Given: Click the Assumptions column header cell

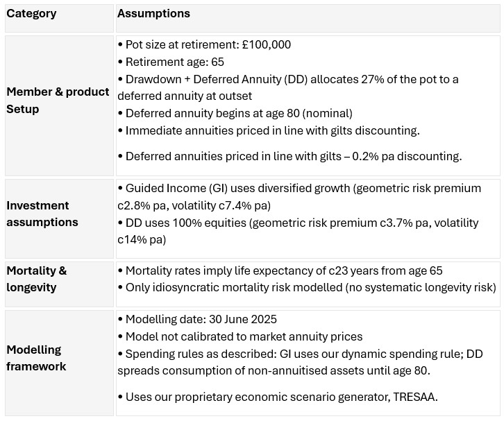Looking at the screenshot, I should [x=153, y=14].
